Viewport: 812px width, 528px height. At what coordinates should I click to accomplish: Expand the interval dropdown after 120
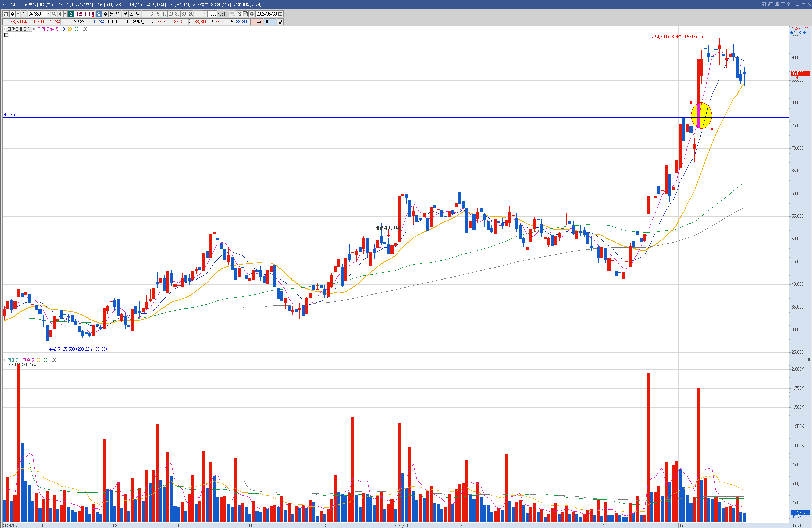point(205,14)
